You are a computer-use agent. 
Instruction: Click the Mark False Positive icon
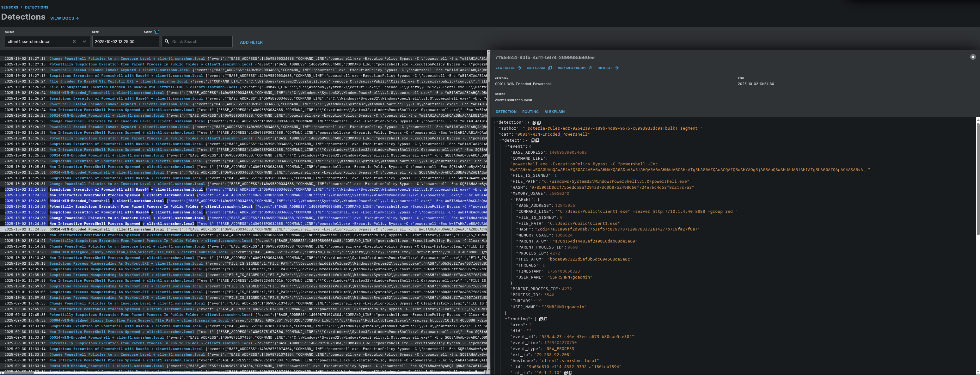tap(590, 68)
